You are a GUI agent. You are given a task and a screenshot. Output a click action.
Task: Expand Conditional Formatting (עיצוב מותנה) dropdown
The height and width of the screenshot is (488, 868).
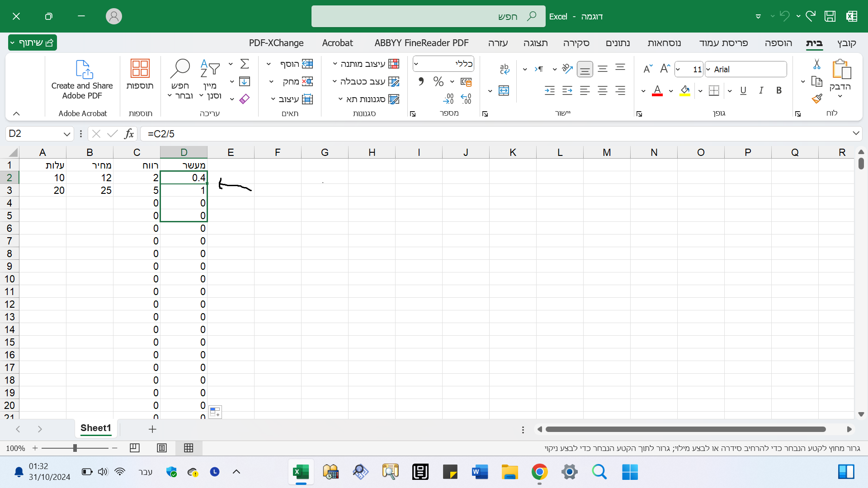pos(335,64)
